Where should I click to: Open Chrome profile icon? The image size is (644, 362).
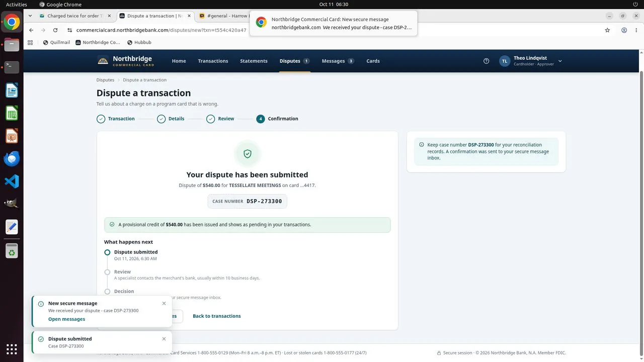[x=624, y=30]
